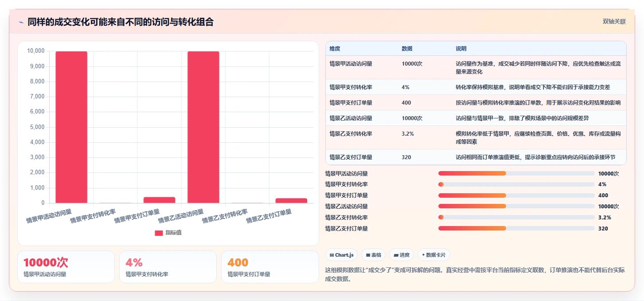Click x-axis label 情景甲支付转化率
The height and width of the screenshot is (301, 644).
93,216
